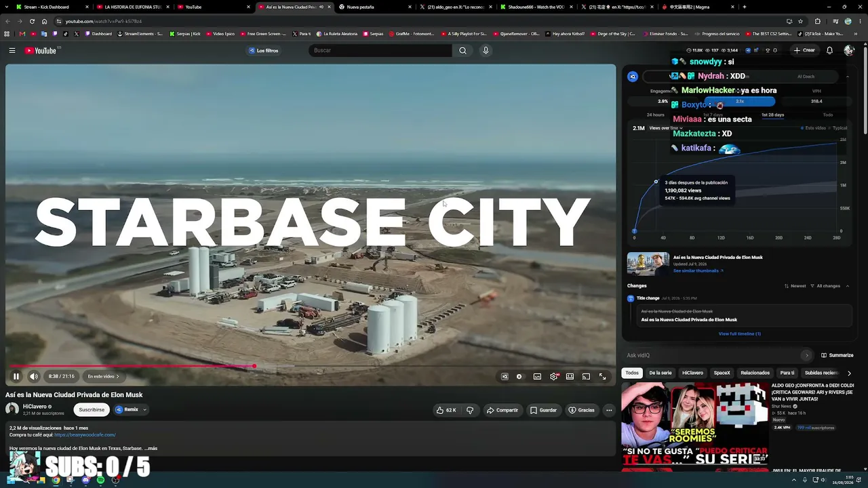The image size is (868, 488).
Task: Open the 'Views over time' dropdown
Action: tap(666, 128)
